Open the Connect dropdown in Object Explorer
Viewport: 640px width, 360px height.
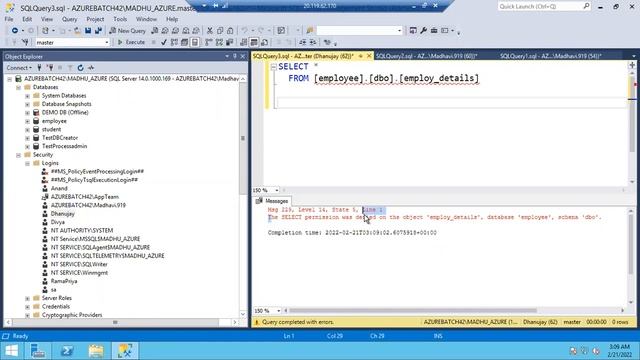19,68
